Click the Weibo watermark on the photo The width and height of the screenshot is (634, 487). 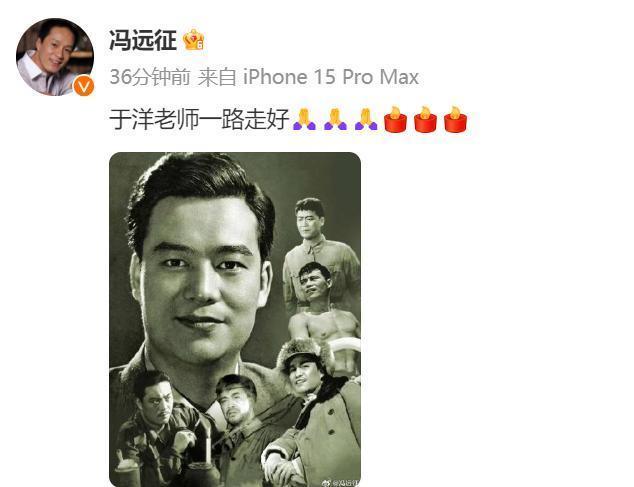340,483
